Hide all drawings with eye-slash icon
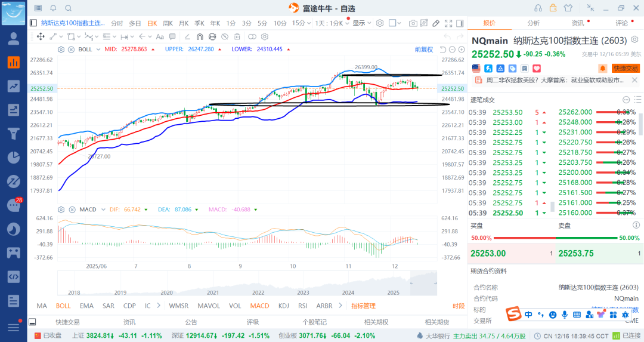The height and width of the screenshot is (342, 644). [225, 36]
